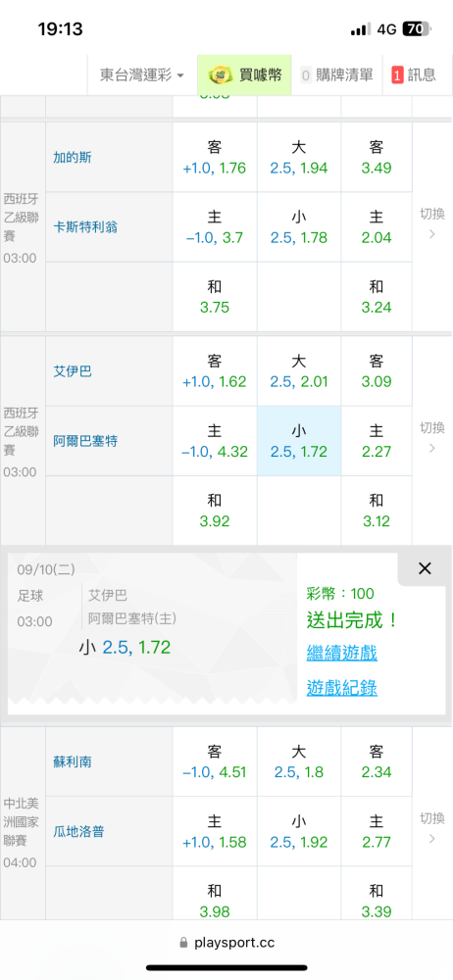This screenshot has height=980, width=453.
Task: Tap 切換 arrow for 蘇利南 match
Action: [x=431, y=828]
